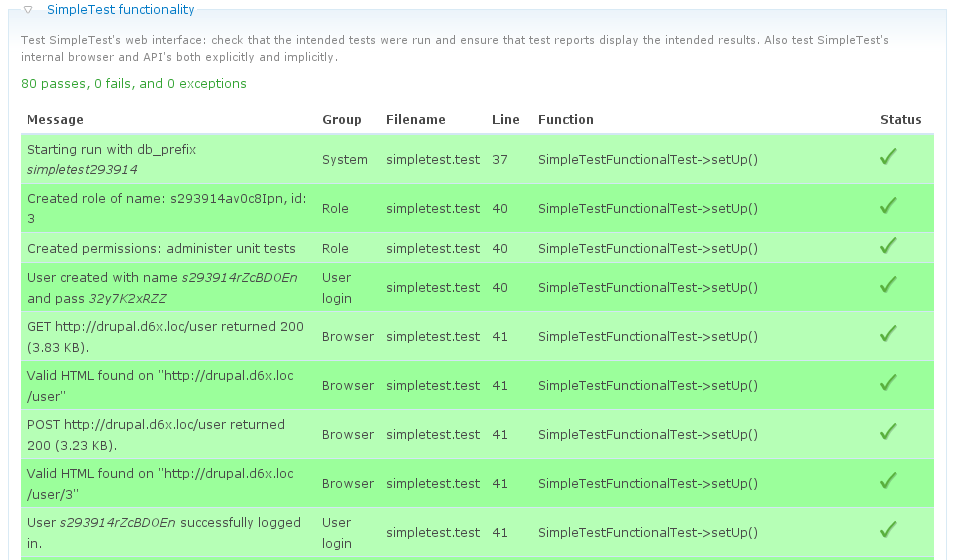Open the SimpleTest functionality fieldset link
953x560 pixels.
click(120, 10)
